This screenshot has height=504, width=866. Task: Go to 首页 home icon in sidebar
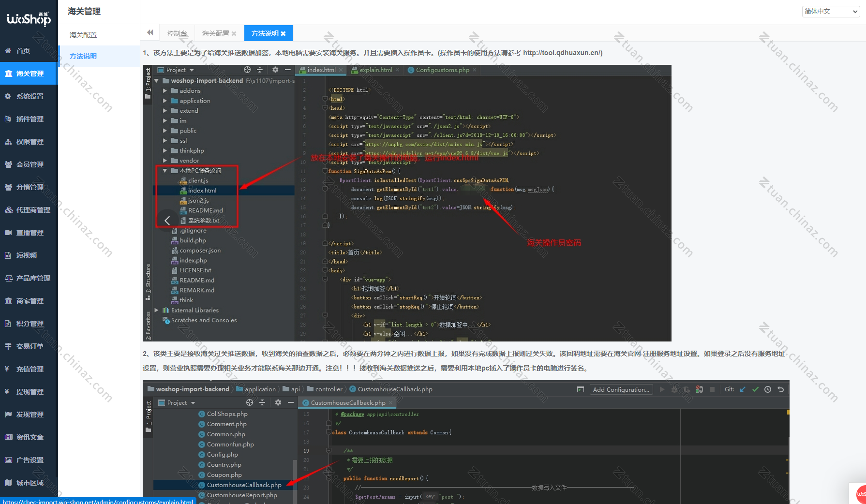click(x=8, y=51)
